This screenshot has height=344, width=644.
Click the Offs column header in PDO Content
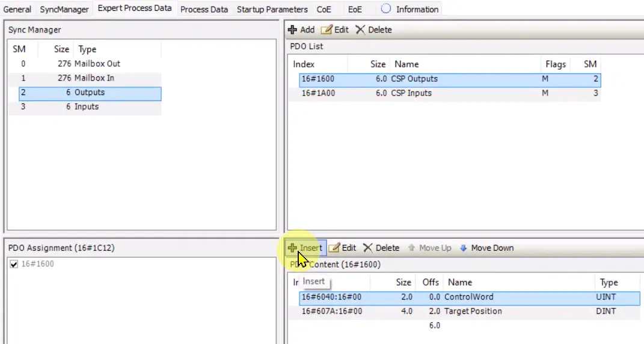[x=431, y=282]
